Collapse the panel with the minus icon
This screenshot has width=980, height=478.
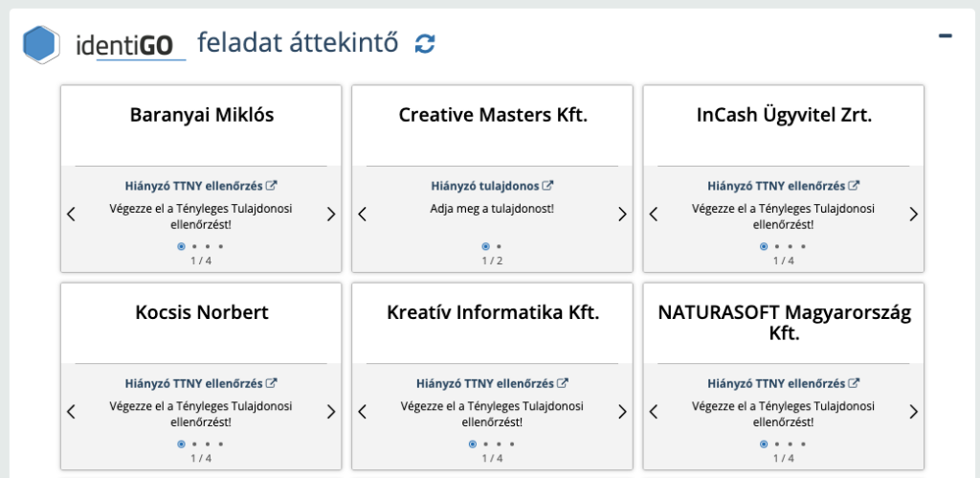946,36
